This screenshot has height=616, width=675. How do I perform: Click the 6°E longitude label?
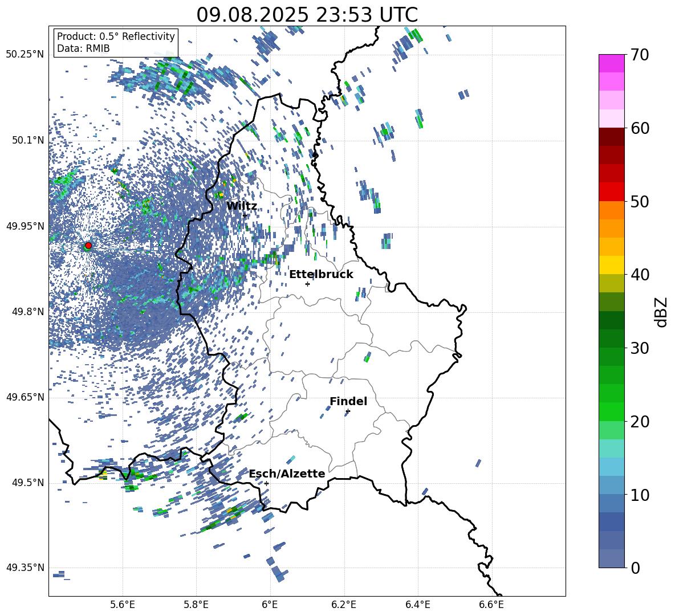tap(270, 605)
